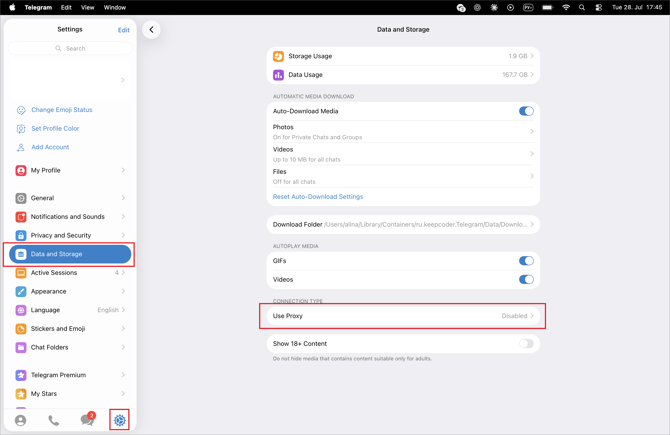Screen dimensions: 670x435
Task: Open the View menu in menu bar
Action: [88, 7]
